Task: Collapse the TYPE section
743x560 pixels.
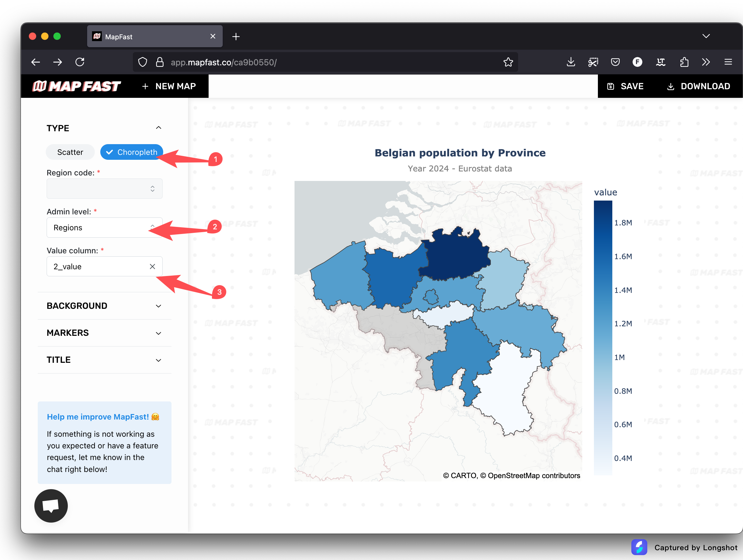Action: (159, 128)
